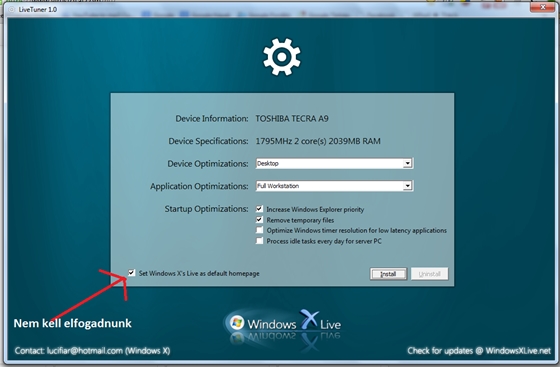
Task: Toggle Increase Windows Explorer priority checkbox
Action: (260, 209)
